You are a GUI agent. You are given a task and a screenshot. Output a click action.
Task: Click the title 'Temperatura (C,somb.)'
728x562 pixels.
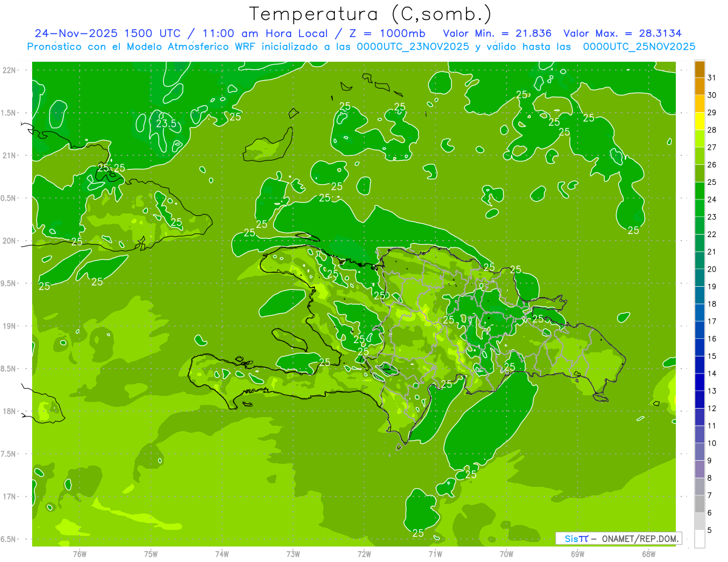click(371, 14)
